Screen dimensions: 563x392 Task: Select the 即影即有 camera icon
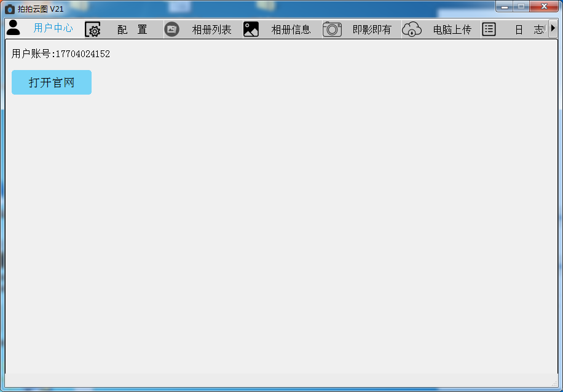[x=332, y=28]
